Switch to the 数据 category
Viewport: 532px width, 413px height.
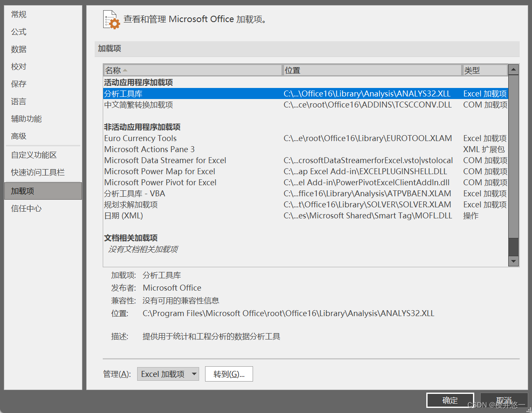click(19, 49)
